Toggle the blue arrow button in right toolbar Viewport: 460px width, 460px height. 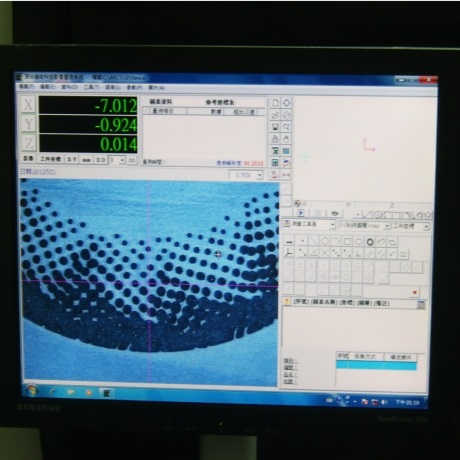point(300,213)
